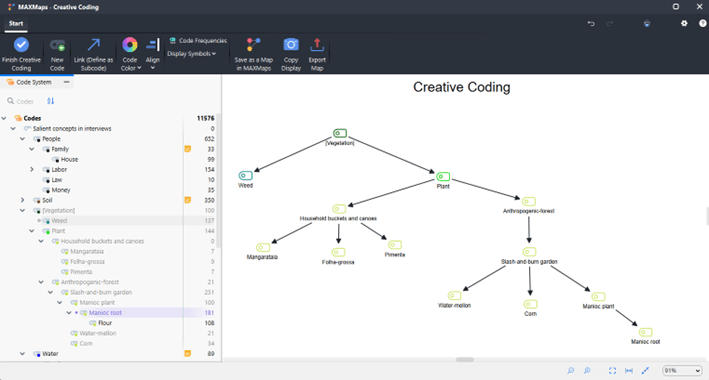709x380 pixels.
Task: Click the map zoom in magnifier
Action: (587, 371)
